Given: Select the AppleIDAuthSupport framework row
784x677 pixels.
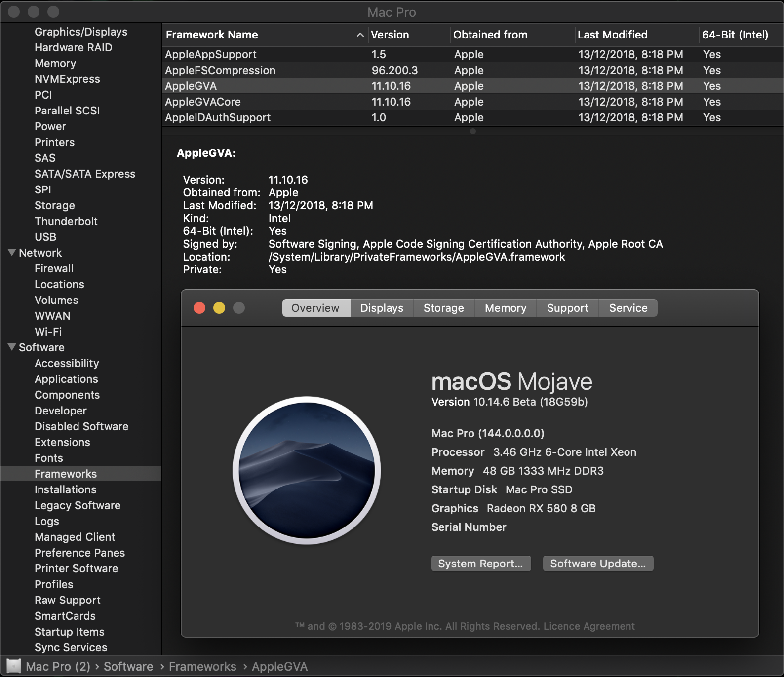Looking at the screenshot, I should coord(472,117).
